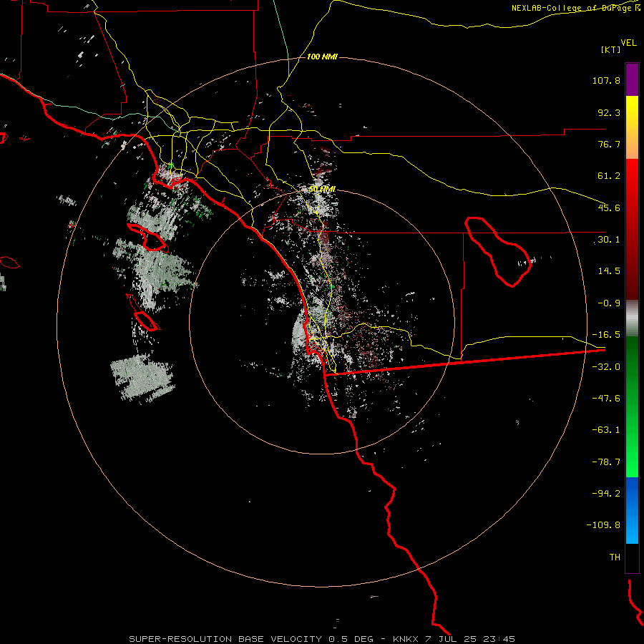
Task: Click the Super-Resolution Base Velocity caption
Action: (322, 639)
